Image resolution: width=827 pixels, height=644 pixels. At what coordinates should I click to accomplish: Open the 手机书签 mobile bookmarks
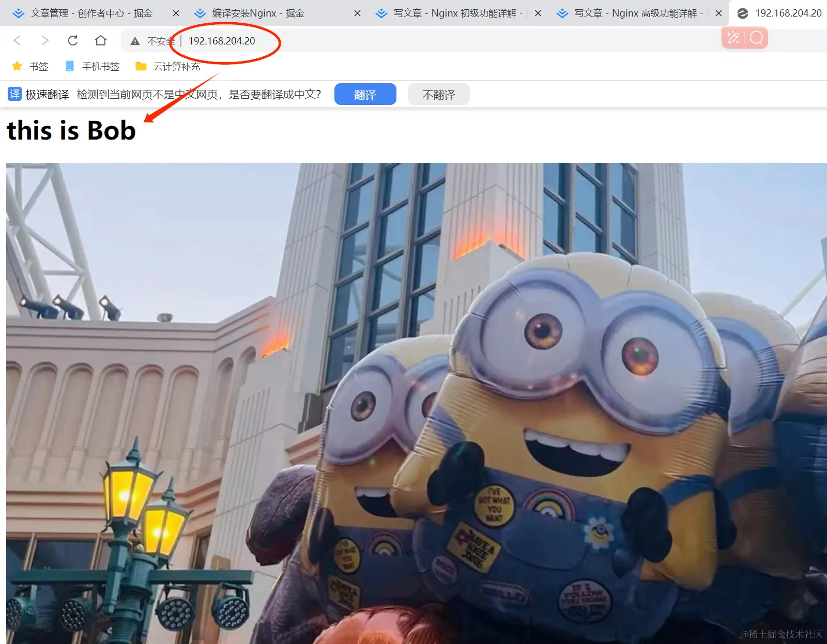(93, 66)
